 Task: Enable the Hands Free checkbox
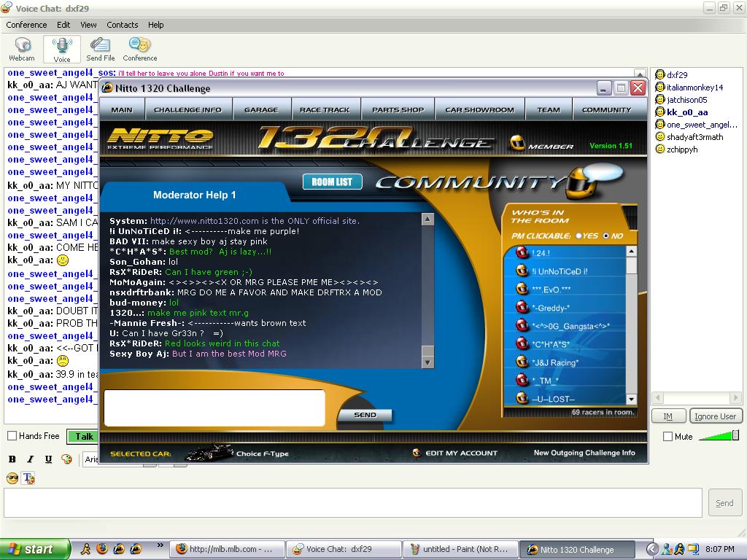[12, 436]
